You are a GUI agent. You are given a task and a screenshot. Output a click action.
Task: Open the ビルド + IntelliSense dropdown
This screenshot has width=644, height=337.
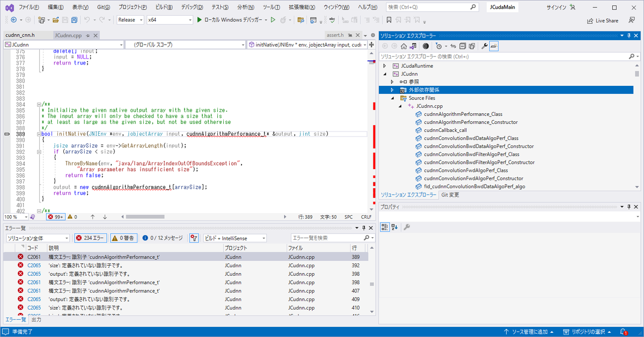235,238
